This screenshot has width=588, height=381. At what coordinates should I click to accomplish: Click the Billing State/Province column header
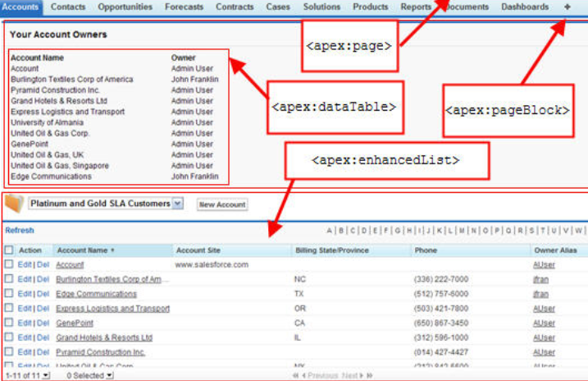coord(331,250)
